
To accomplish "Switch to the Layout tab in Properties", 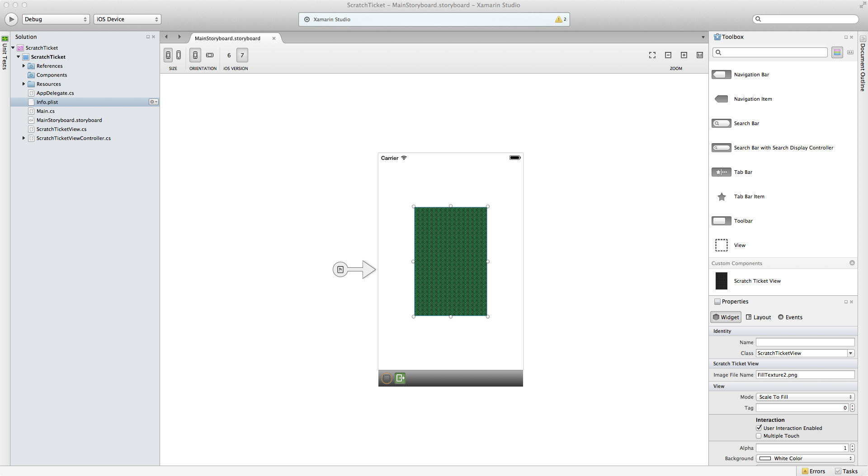I will [758, 317].
